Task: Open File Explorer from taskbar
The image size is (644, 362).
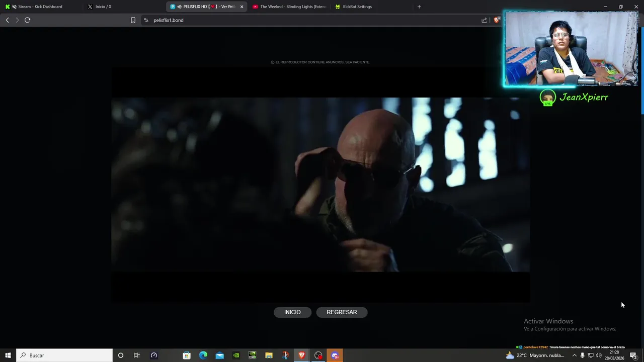Action: click(x=269, y=355)
